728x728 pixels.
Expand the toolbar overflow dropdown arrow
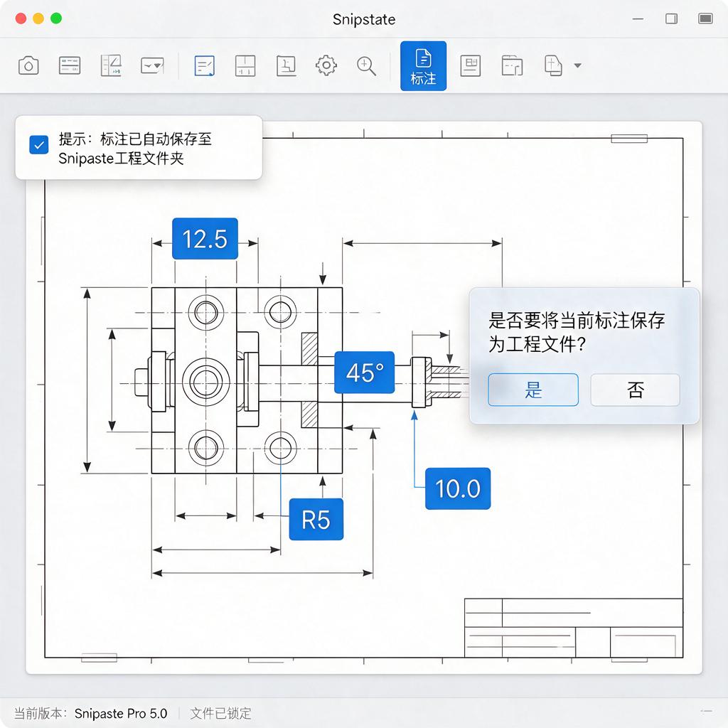pyautogui.click(x=577, y=65)
